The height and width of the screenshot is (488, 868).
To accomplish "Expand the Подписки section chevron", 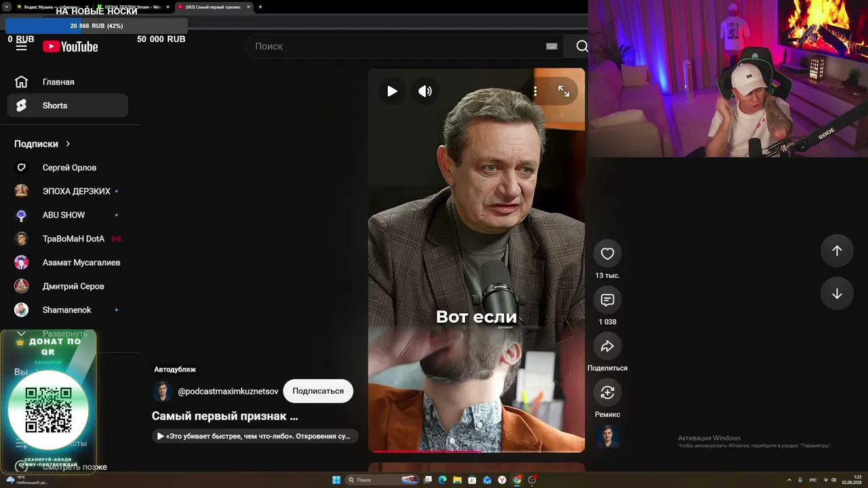I will point(68,144).
